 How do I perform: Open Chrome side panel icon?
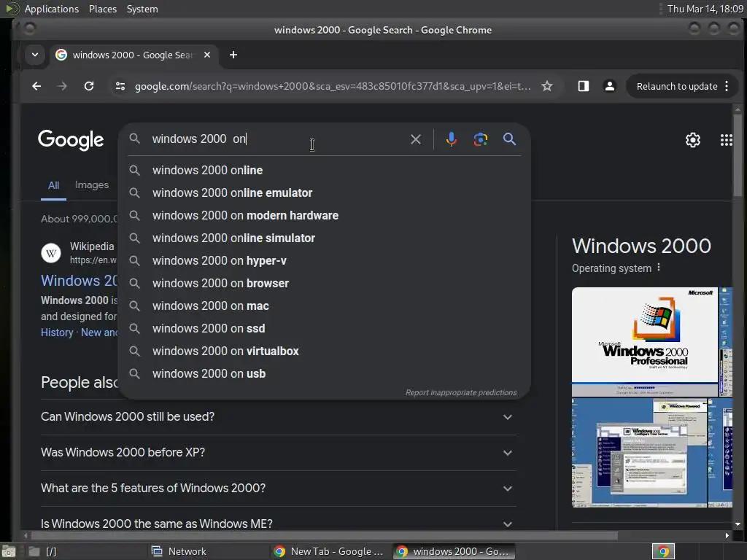tap(583, 86)
